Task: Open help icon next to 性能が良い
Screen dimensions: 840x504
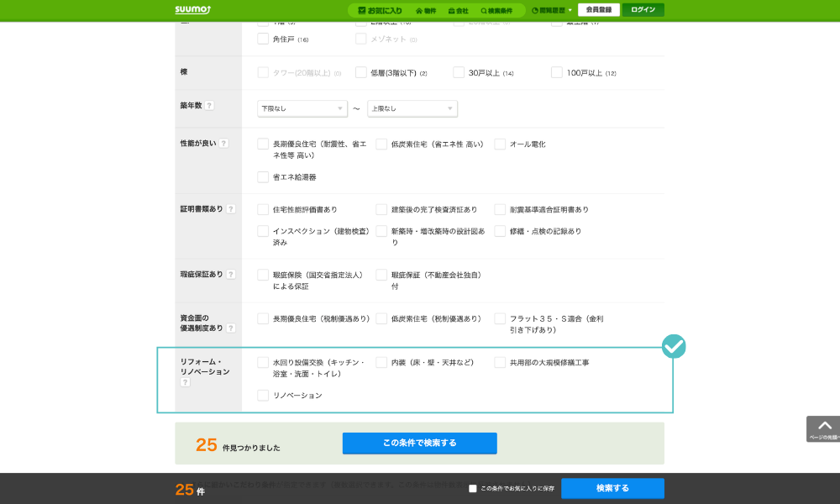Action: 224,143
